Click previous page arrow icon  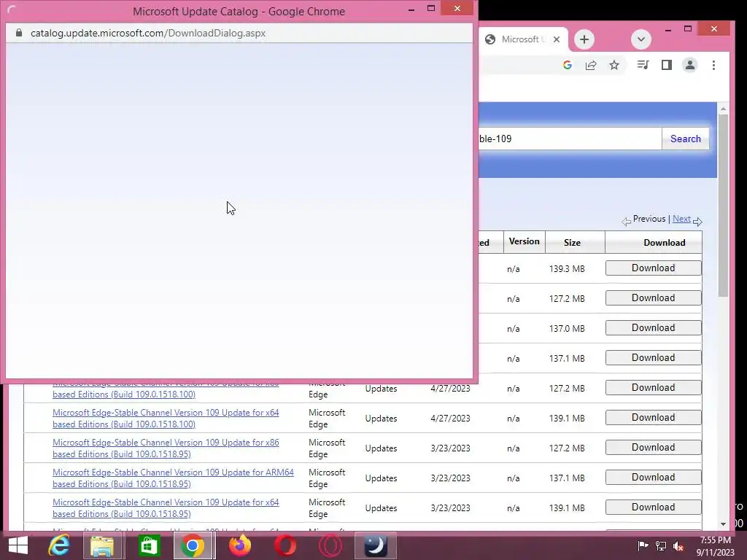click(x=626, y=222)
